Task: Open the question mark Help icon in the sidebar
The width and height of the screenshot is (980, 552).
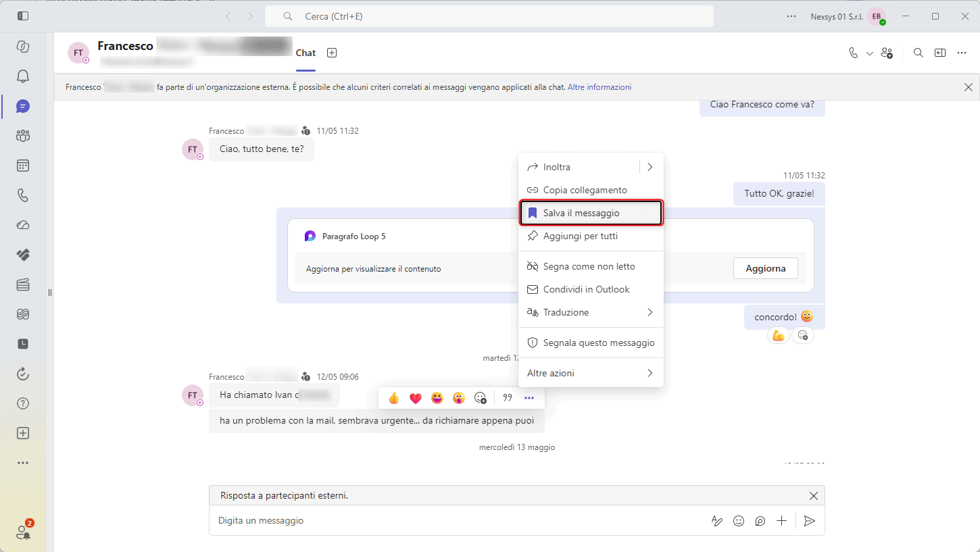Action: tap(23, 403)
